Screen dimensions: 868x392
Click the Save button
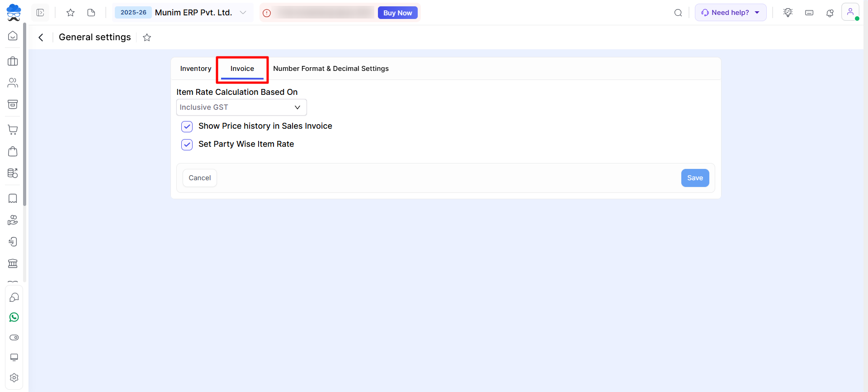click(694, 178)
